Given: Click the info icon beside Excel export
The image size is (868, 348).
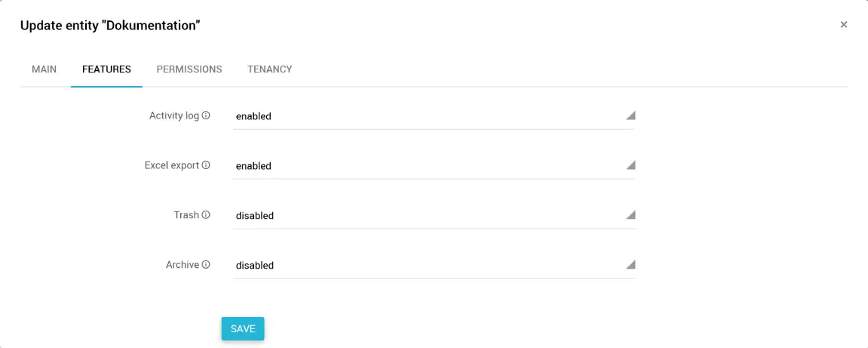Looking at the screenshot, I should click(x=206, y=165).
